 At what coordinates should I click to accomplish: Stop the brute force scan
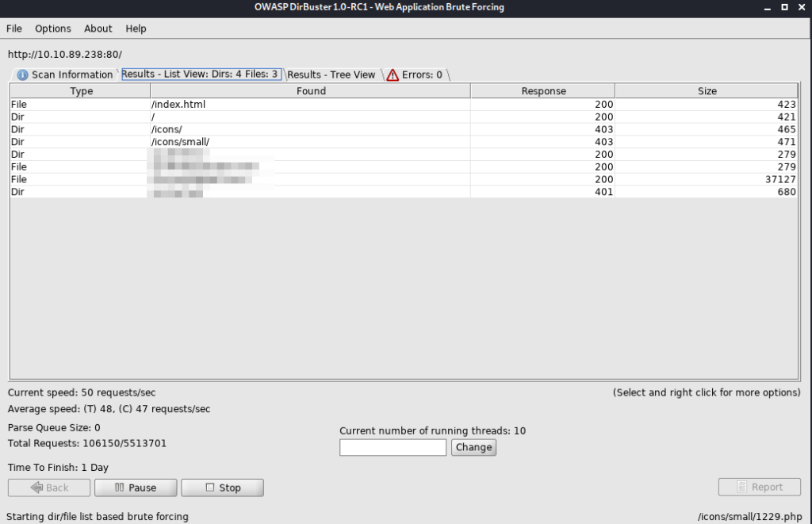click(x=222, y=488)
